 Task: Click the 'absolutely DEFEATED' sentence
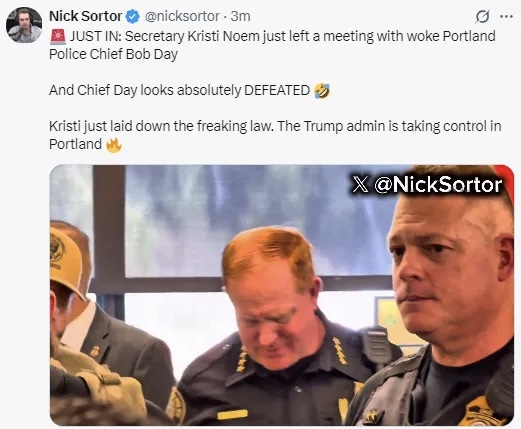[189, 91]
